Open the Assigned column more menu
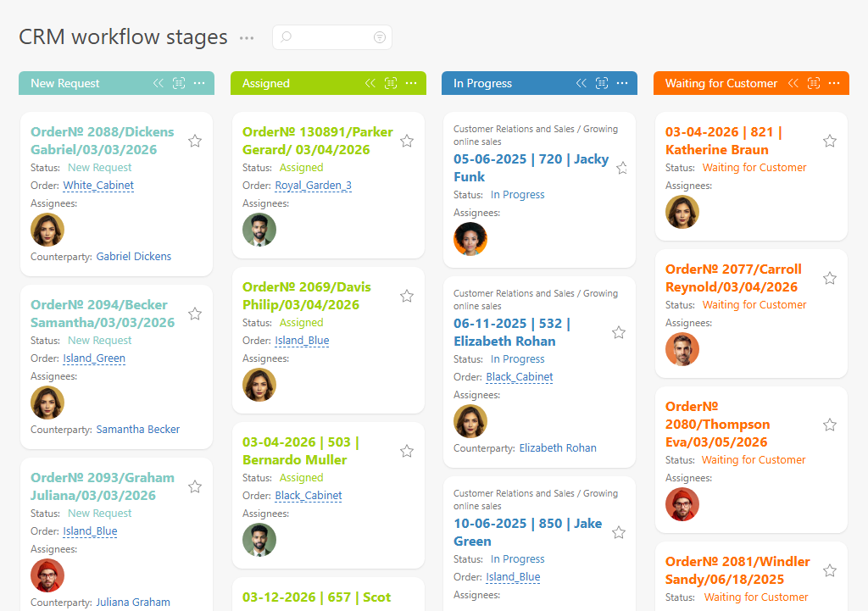The height and width of the screenshot is (611, 868). [x=411, y=83]
